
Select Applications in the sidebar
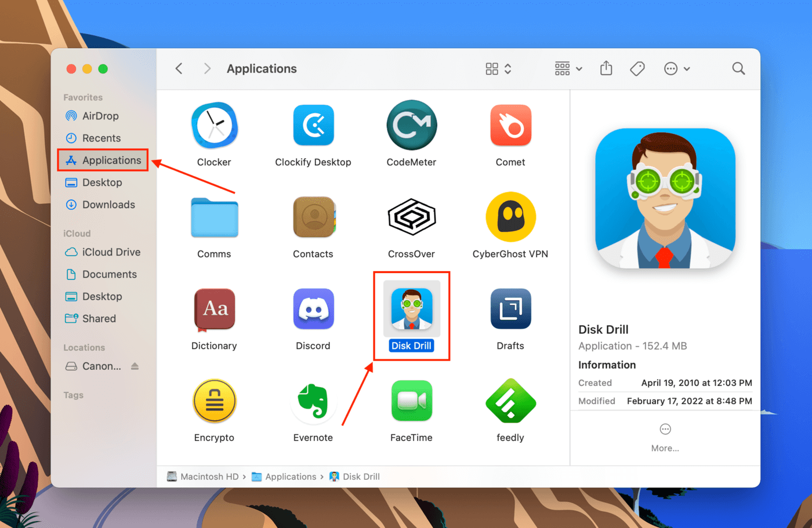click(x=103, y=160)
